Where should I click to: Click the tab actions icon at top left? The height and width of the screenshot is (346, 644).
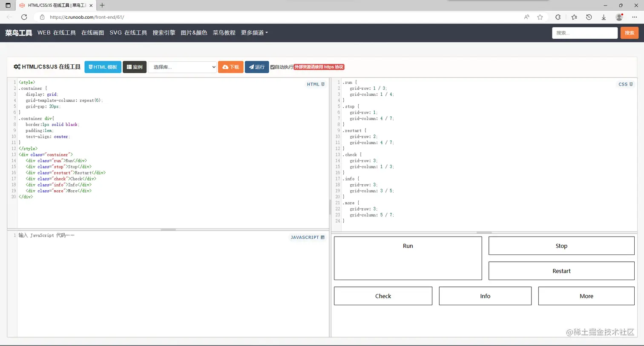pos(8,6)
